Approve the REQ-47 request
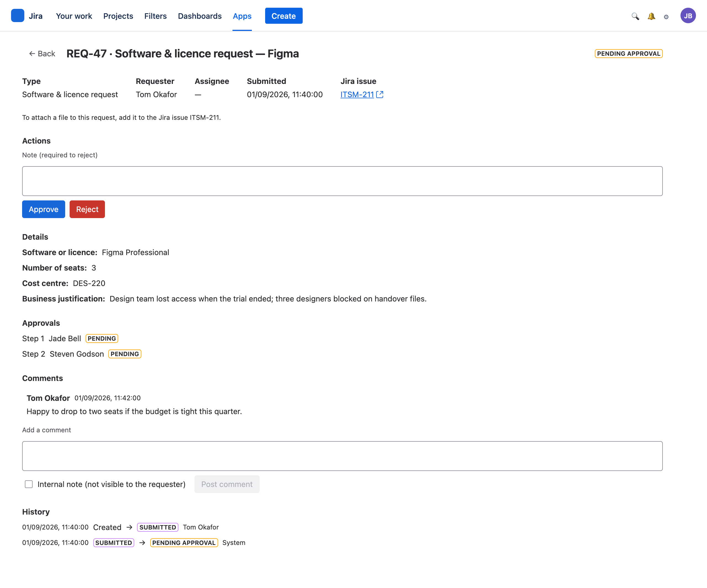 click(43, 209)
